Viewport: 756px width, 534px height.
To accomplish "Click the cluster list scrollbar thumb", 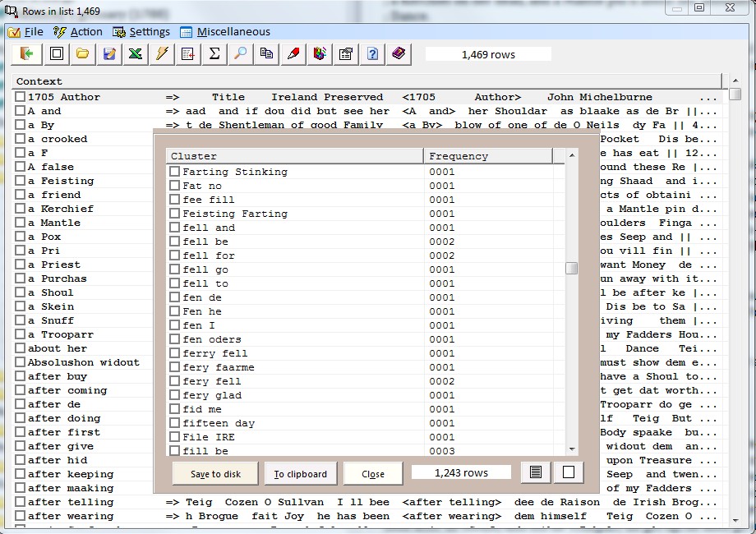I will pos(572,269).
